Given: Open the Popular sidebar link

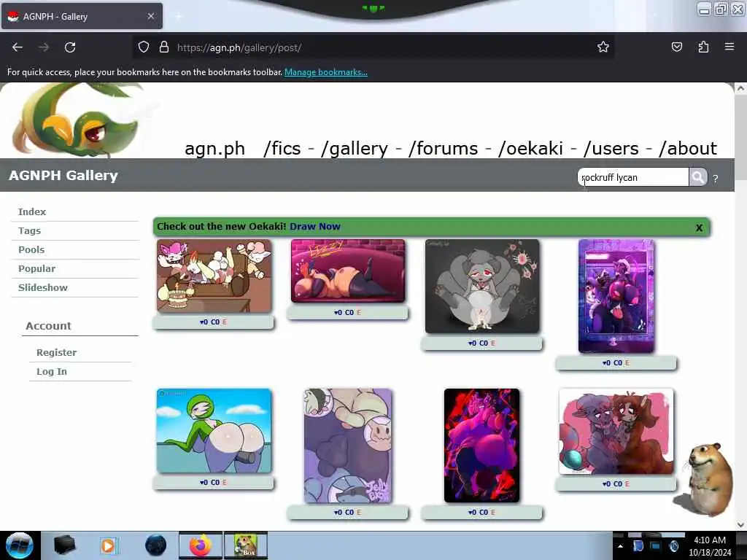Looking at the screenshot, I should tap(36, 269).
